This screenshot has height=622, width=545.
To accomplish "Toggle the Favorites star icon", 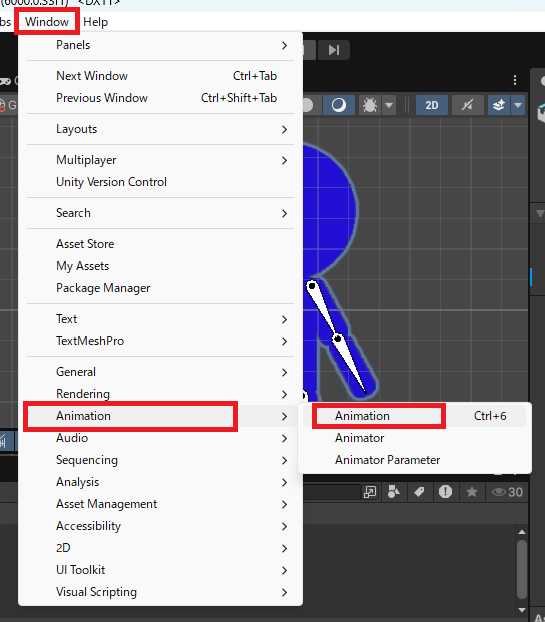I will [472, 492].
